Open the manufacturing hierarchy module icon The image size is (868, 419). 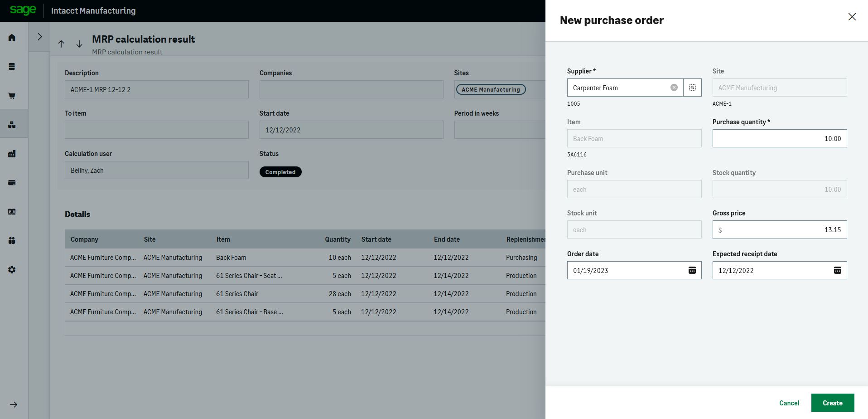[11, 123]
